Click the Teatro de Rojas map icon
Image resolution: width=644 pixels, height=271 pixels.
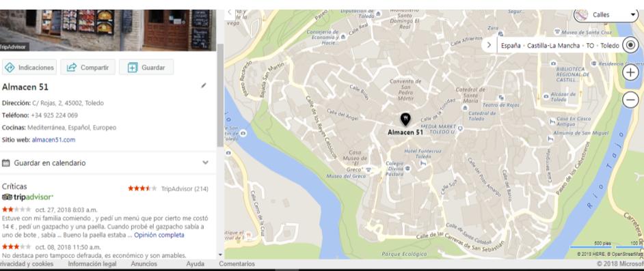(x=500, y=98)
